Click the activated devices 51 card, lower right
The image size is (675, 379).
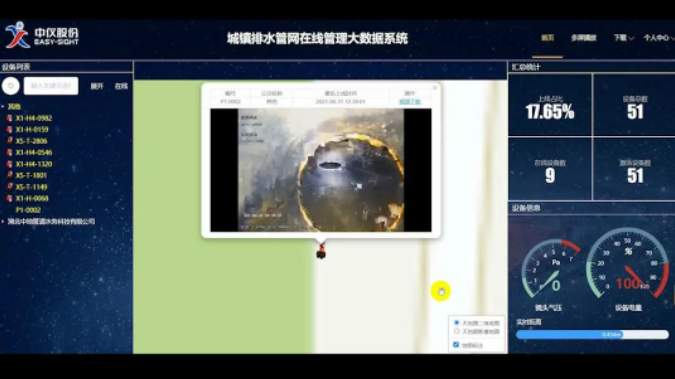point(635,170)
